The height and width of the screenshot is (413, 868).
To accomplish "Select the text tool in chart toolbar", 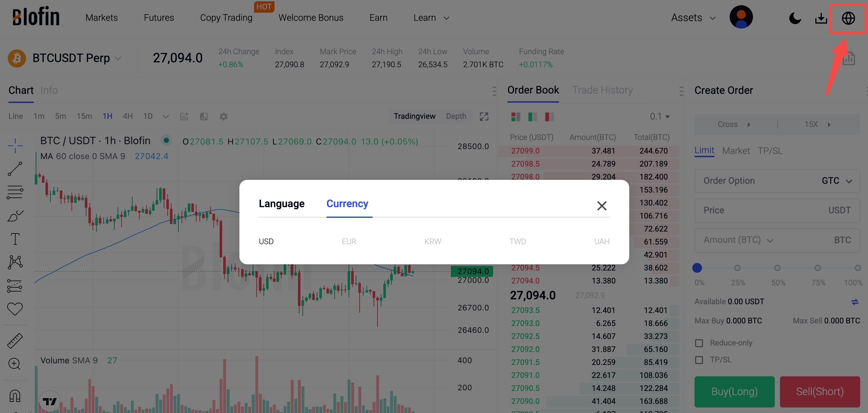I will [15, 239].
